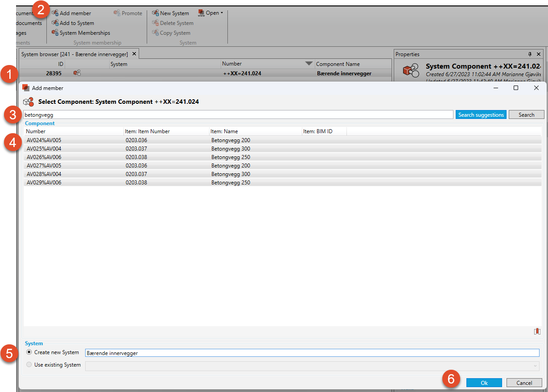Click the Search suggestions button

(x=481, y=115)
